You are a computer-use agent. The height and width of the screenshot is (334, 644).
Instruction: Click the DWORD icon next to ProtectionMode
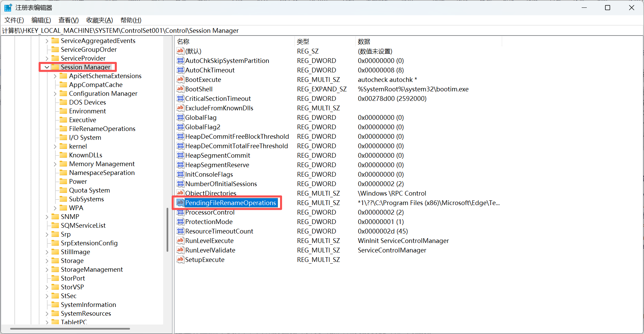180,222
